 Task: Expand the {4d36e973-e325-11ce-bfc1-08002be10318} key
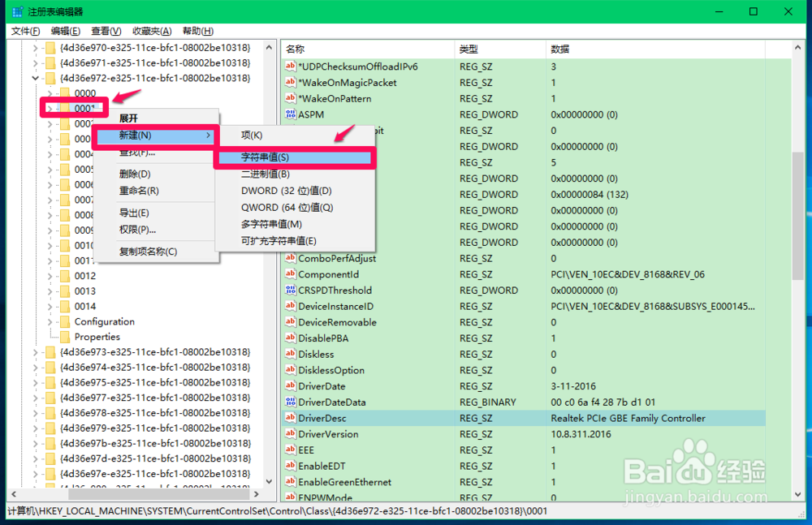35,352
